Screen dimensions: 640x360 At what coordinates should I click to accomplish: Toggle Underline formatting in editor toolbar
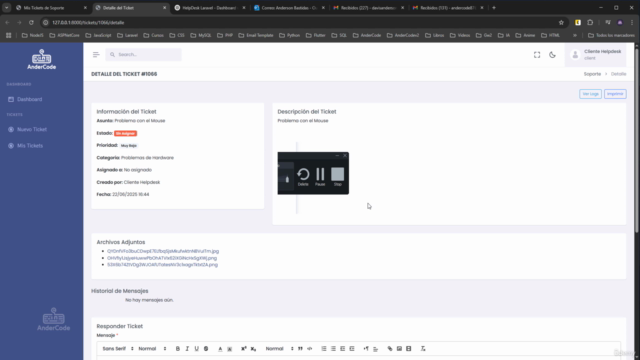pyautogui.click(x=196, y=349)
